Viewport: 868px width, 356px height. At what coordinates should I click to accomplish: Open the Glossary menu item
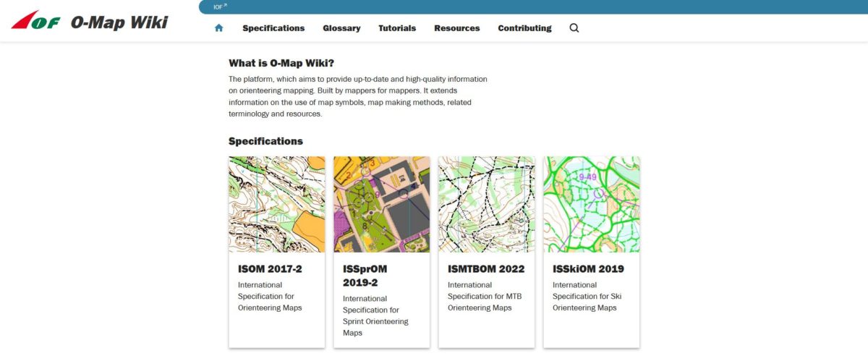(x=341, y=28)
